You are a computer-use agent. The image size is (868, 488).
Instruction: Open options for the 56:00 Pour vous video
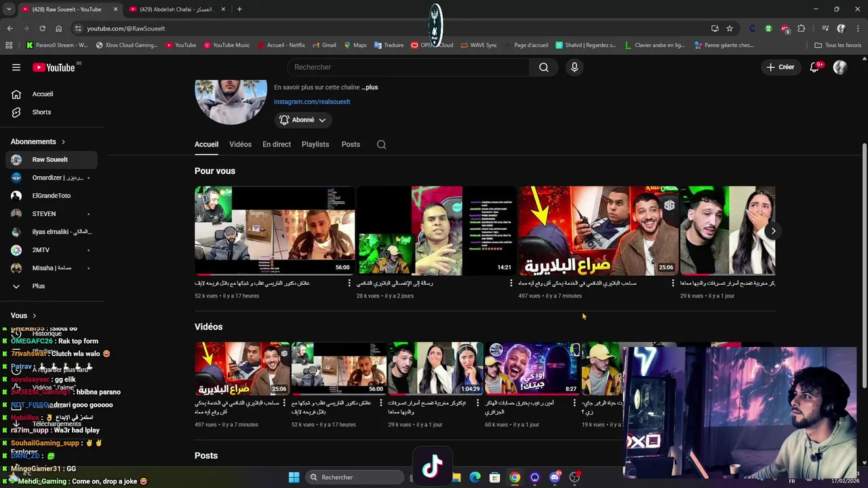(349, 283)
